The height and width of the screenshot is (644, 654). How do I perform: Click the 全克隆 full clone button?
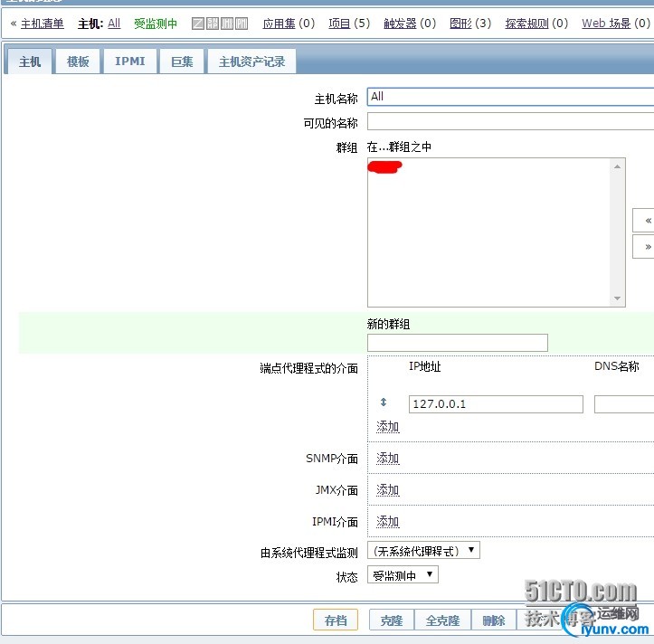coord(442,620)
